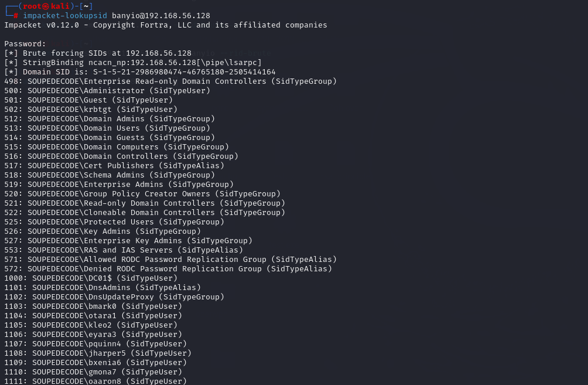Click the 1101: DnsAdmins alias line
Viewport: 588px width, 385px height.
coord(102,288)
